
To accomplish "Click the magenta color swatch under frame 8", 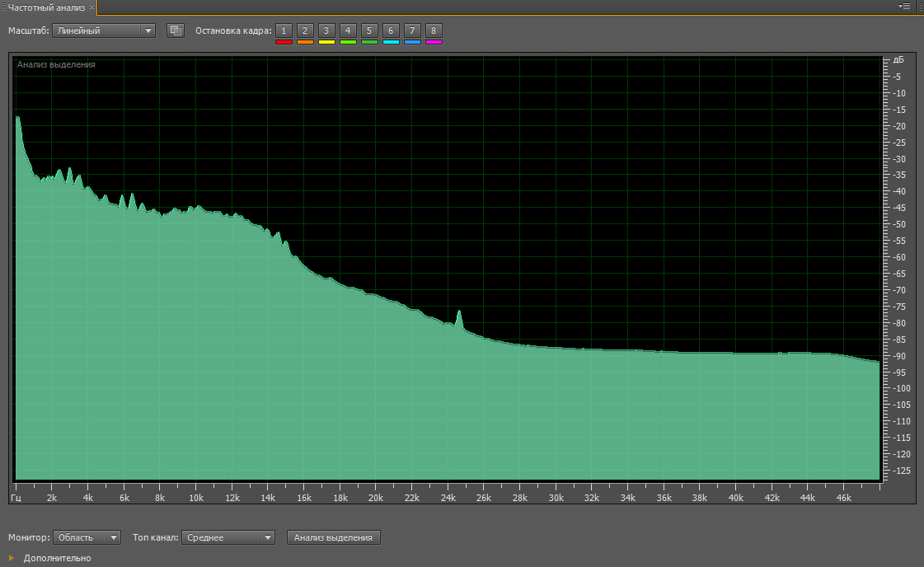I will tap(434, 42).
